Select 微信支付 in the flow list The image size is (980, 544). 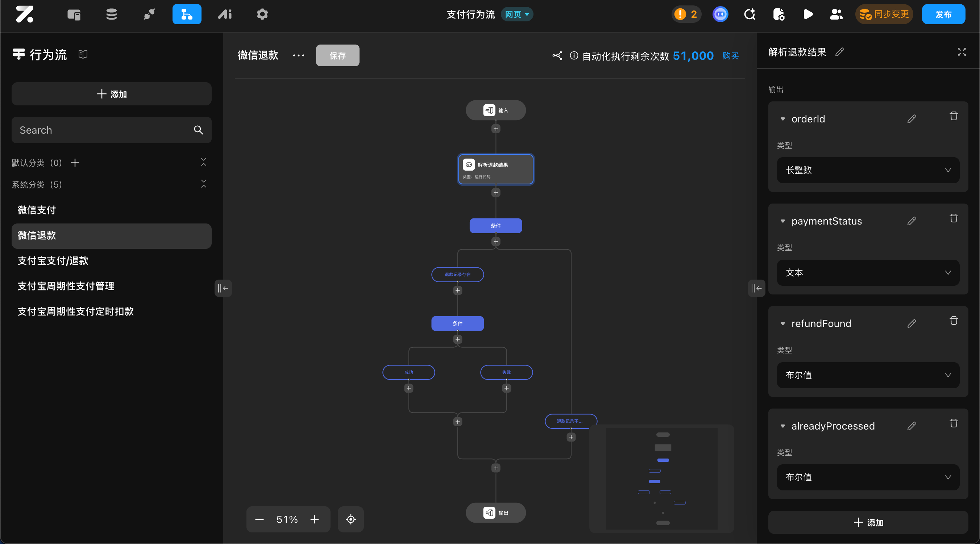coord(37,210)
